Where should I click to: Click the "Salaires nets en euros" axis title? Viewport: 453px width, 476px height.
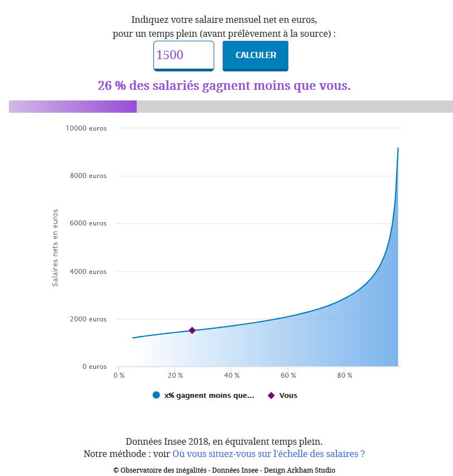click(55, 248)
